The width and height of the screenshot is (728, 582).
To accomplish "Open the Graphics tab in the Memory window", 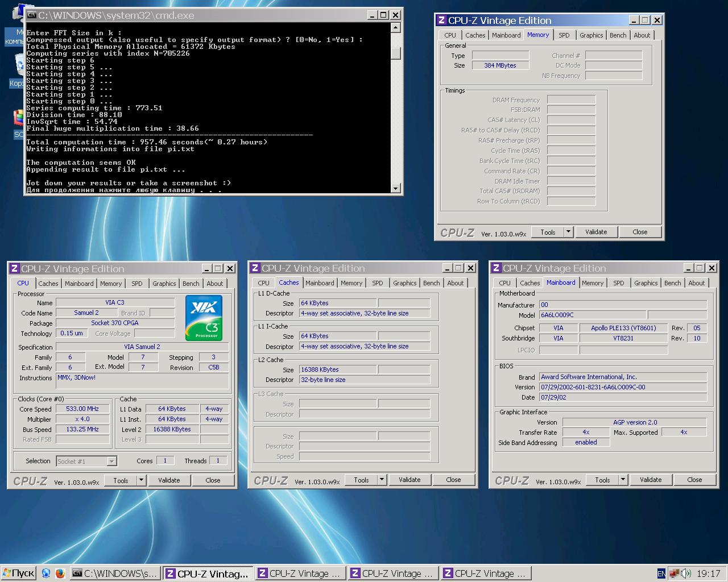I will (591, 35).
